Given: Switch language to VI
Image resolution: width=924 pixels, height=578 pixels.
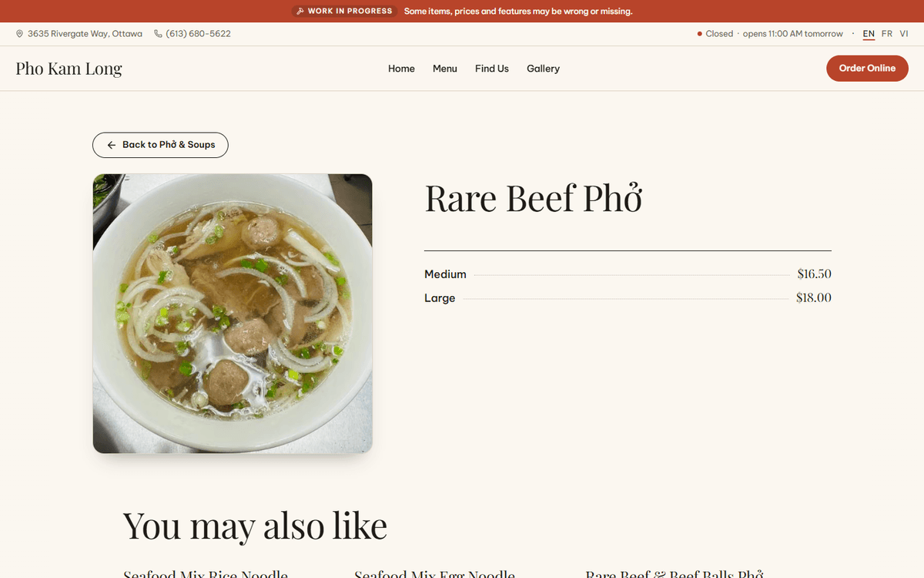Looking at the screenshot, I should click(x=904, y=34).
